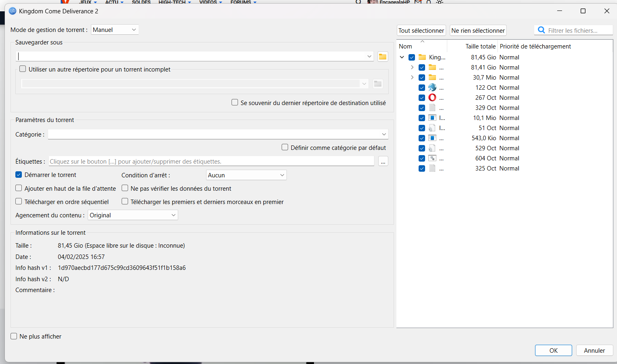Image resolution: width=617 pixels, height=364 pixels.
Task: Tick the 'Ne plus afficher' checkbox
Action: pos(14,336)
